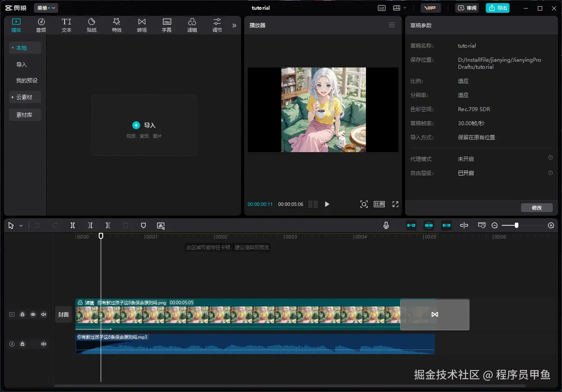
Task: Expand more tabs with double chevron arrow
Action: [234, 26]
